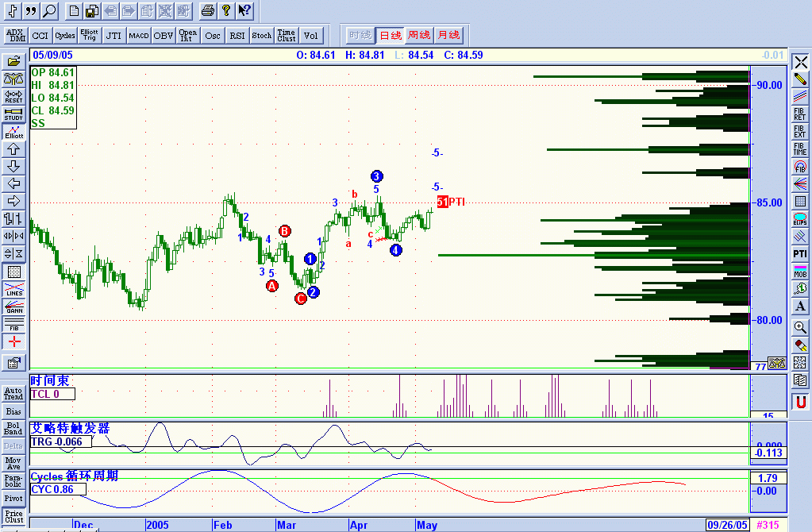
Task: Click the new blank page icon
Action: (74, 10)
